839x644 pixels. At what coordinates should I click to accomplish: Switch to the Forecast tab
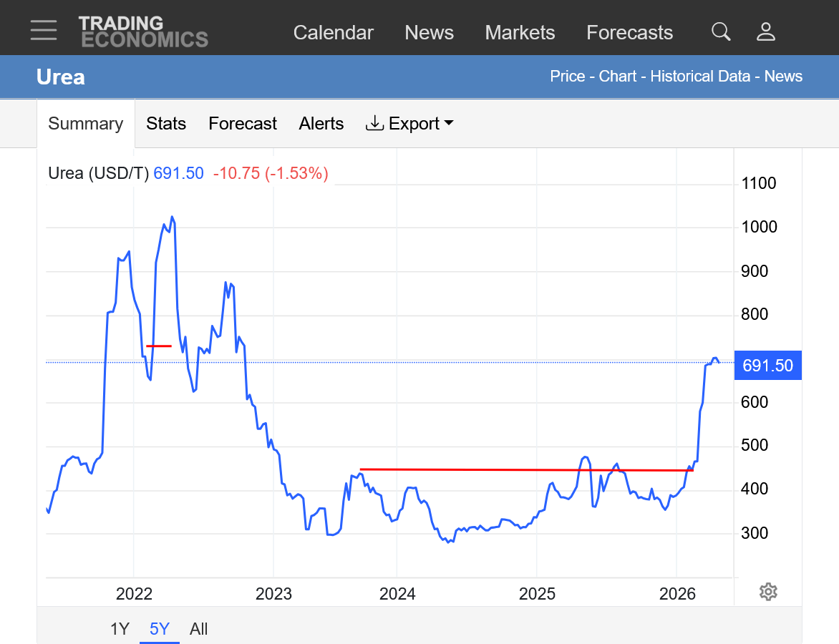coord(243,124)
